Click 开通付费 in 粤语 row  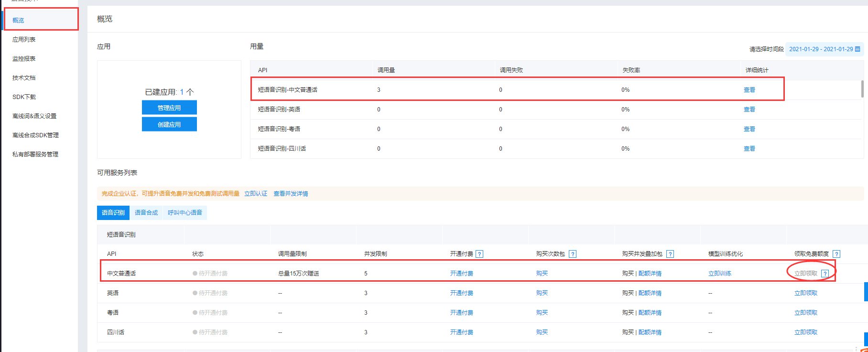462,313
